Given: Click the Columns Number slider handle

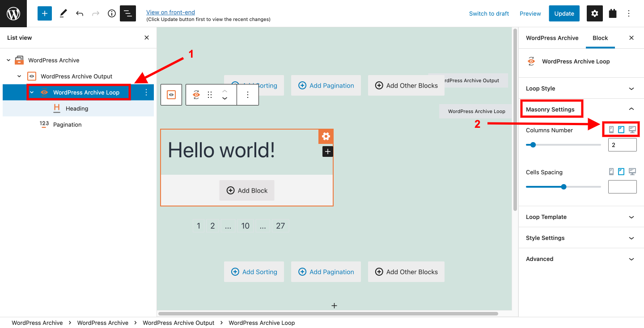Looking at the screenshot, I should (533, 145).
